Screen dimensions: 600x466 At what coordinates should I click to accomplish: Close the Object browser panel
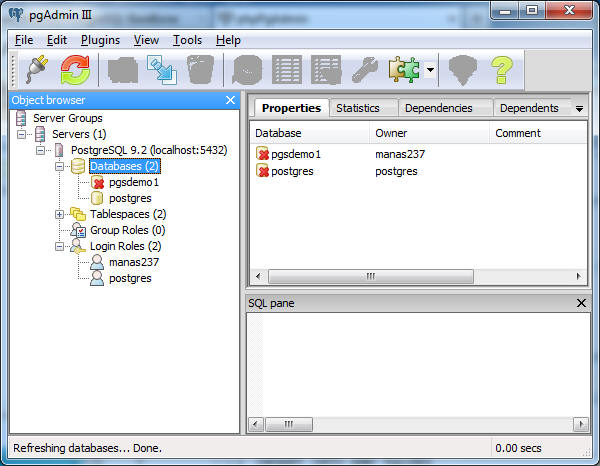[x=230, y=100]
